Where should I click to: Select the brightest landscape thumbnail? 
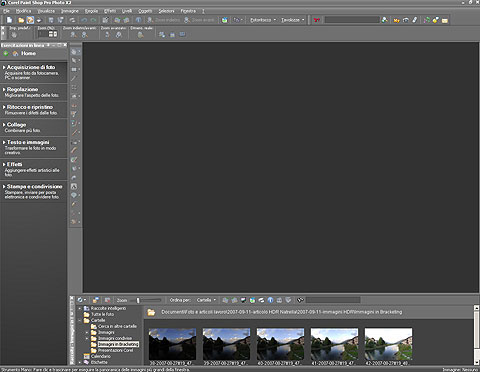[x=388, y=344]
